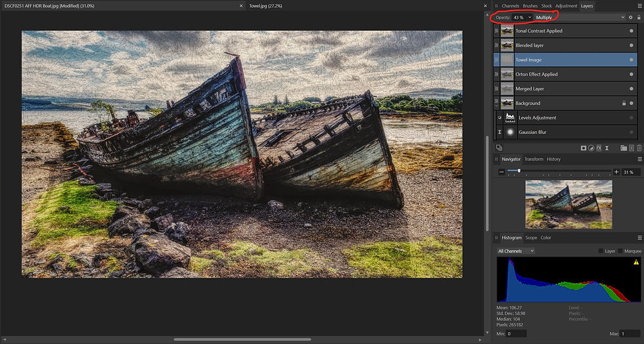This screenshot has width=644, height=344.
Task: Click the Orton Effect Applied layer thumbnail
Action: click(507, 74)
